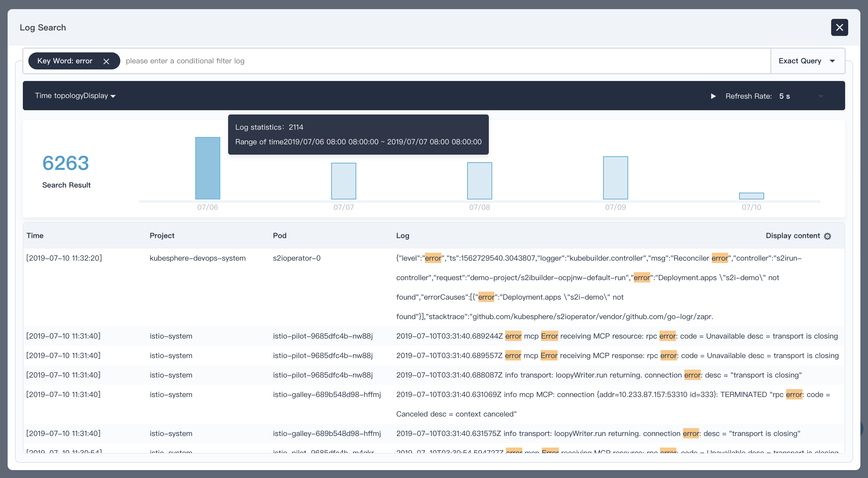868x478 pixels.
Task: Select the small 07/10 histogram bar
Action: [751, 196]
